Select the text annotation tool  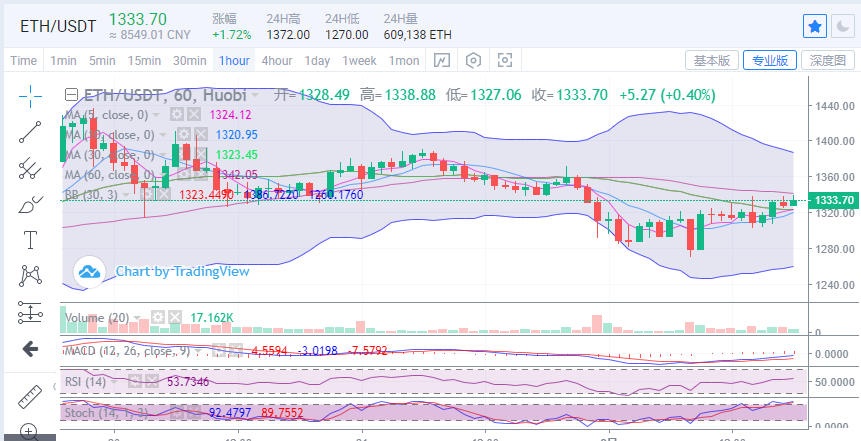pos(30,240)
